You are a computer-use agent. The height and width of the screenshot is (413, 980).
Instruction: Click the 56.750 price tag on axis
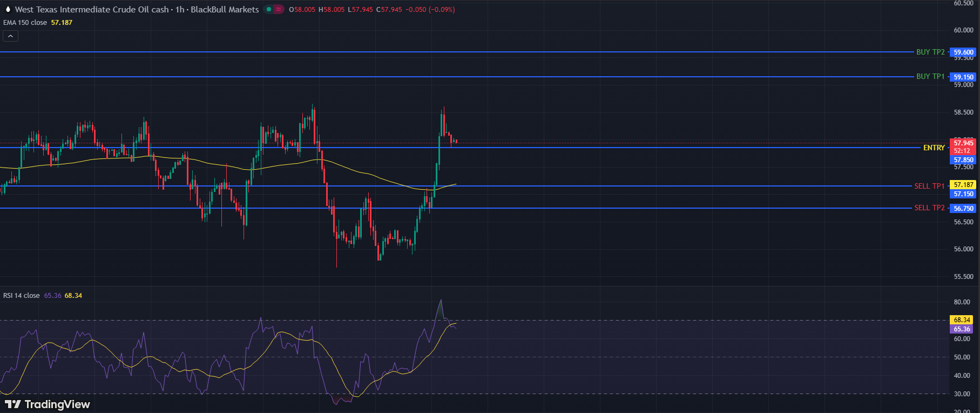pyautogui.click(x=963, y=209)
